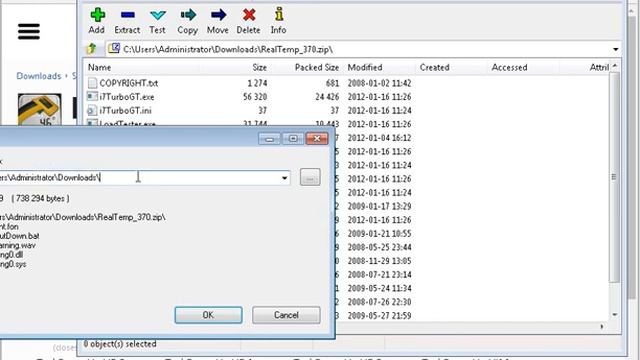The height and width of the screenshot is (360, 640).
Task: Click packed size value 24 426
Action: (x=327, y=97)
